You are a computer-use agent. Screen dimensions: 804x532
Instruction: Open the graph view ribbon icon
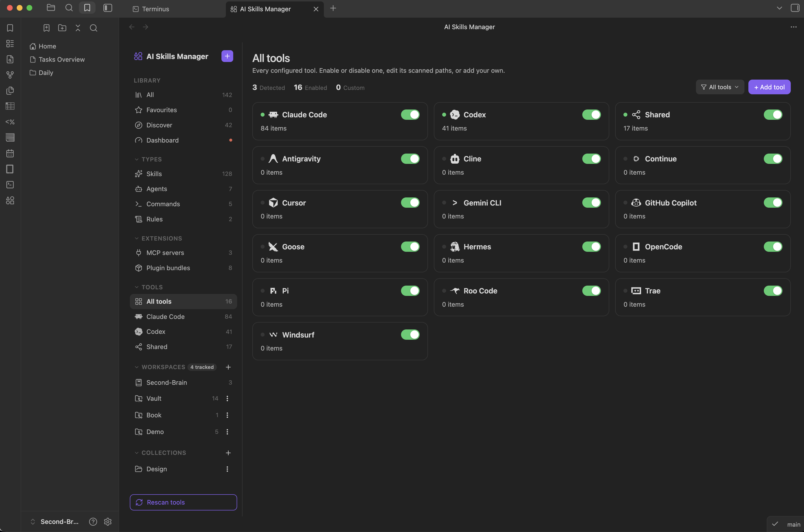[x=10, y=75]
